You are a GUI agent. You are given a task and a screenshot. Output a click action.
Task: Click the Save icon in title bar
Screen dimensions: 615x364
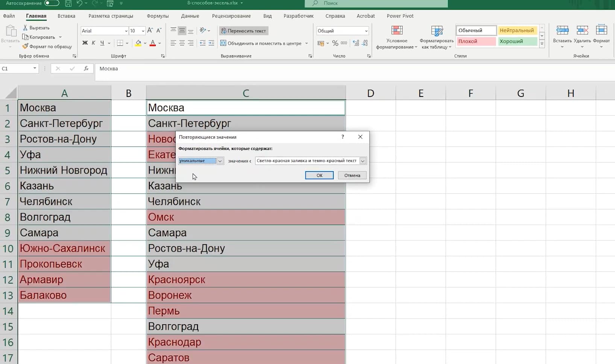68,3
